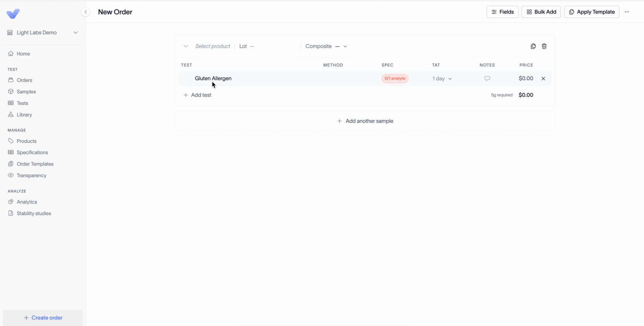The width and height of the screenshot is (644, 326).
Task: Click the Apply Template button
Action: click(592, 12)
